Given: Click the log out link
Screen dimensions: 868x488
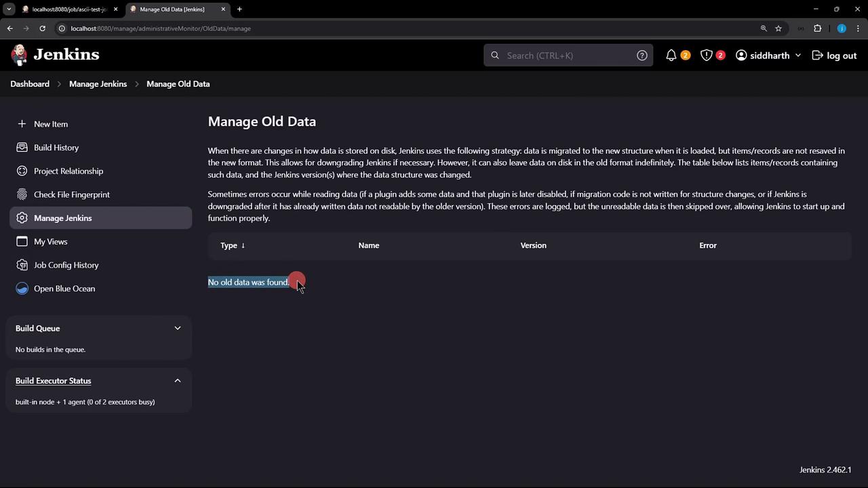Looking at the screenshot, I should tap(835, 56).
